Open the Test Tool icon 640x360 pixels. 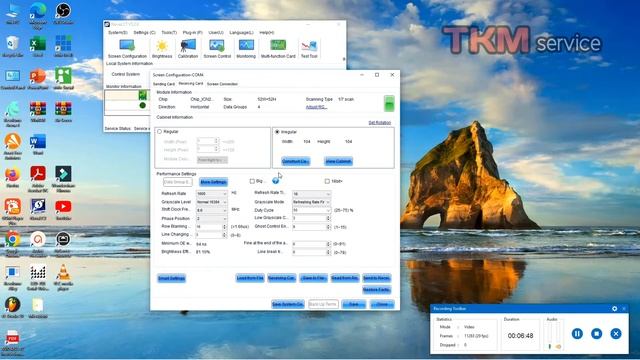pos(309,49)
